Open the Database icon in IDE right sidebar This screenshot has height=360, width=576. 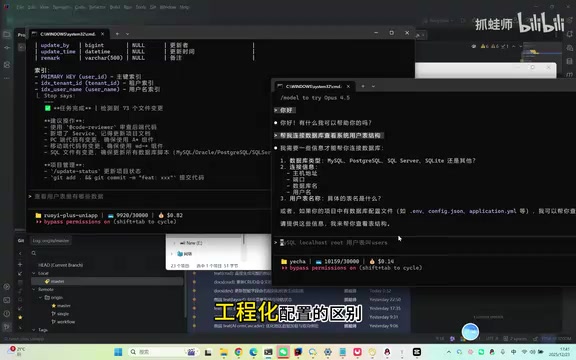pyautogui.click(x=569, y=61)
